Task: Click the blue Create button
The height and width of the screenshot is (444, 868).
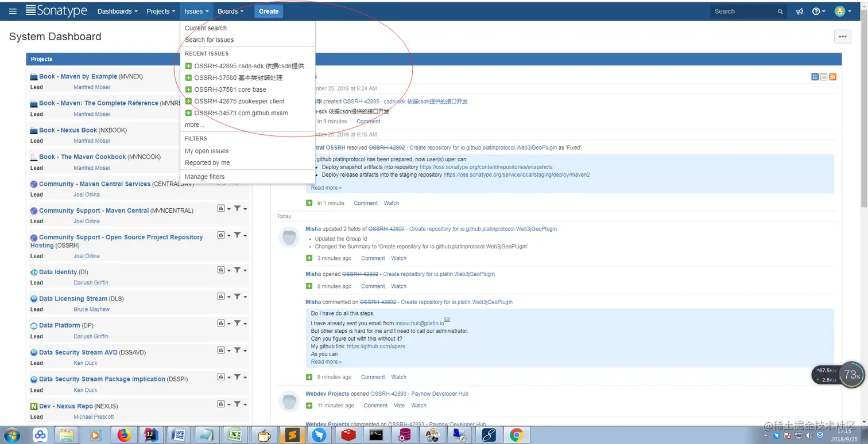Action: click(x=269, y=11)
